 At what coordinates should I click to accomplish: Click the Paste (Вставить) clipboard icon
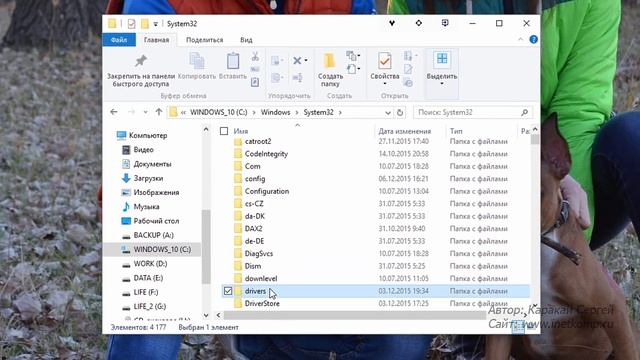(233, 61)
